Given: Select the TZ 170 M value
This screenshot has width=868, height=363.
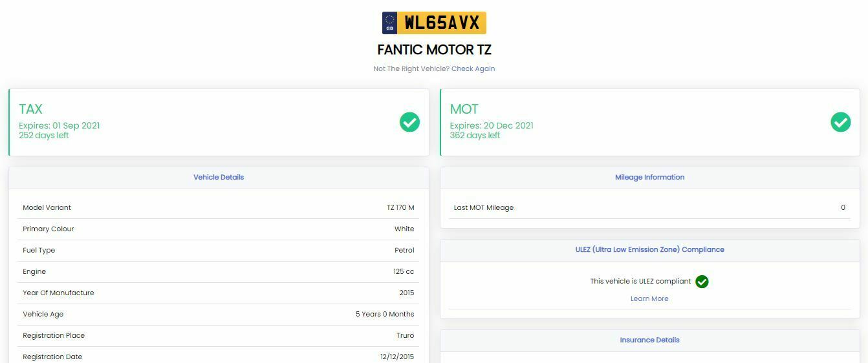Looking at the screenshot, I should tap(400, 207).
